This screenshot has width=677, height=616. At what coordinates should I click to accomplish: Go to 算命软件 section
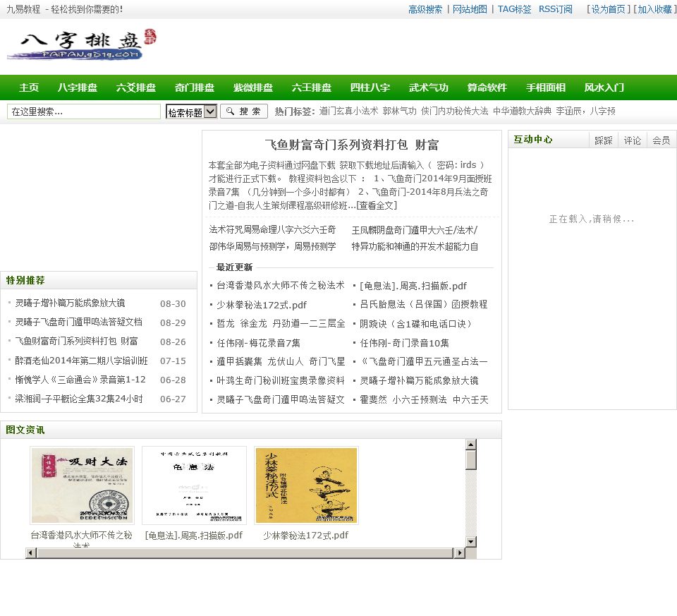(487, 87)
